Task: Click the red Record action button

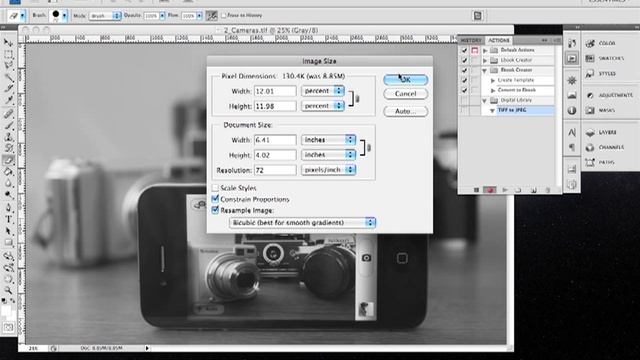Action: (490, 190)
